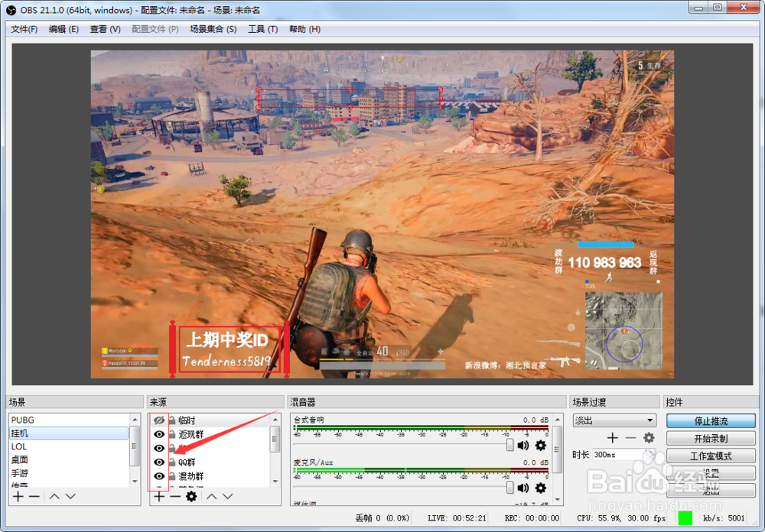Open the 工具(T) menu
Image resolution: width=765 pixels, height=532 pixels.
pos(263,29)
